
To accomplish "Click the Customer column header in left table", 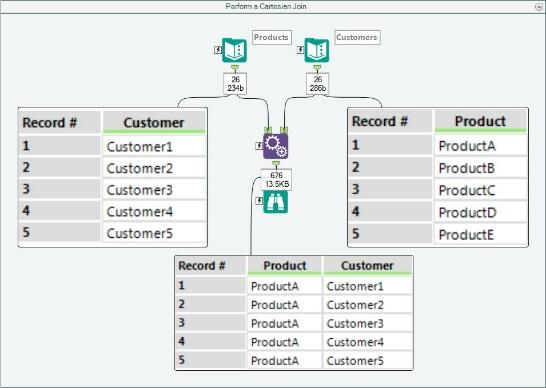I will pos(154,123).
